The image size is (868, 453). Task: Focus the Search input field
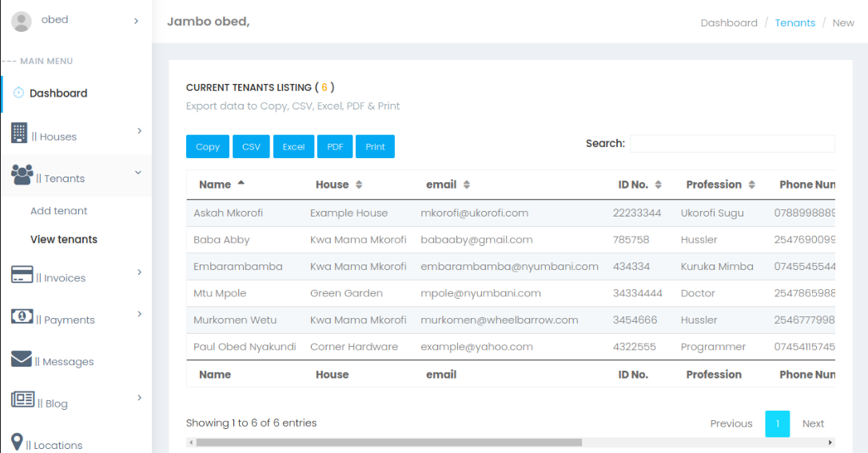tap(731, 144)
